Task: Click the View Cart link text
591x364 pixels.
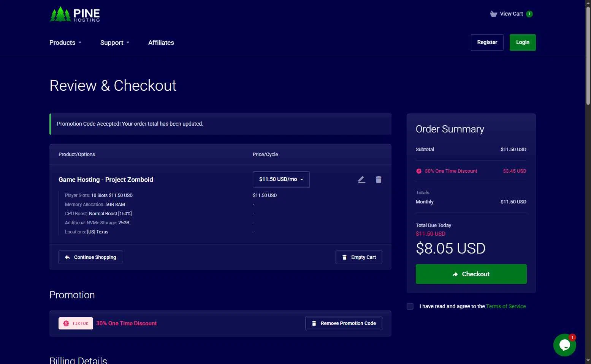Action: [512, 14]
